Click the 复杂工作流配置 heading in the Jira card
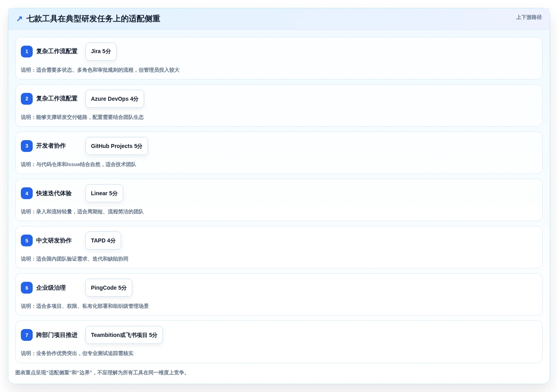Screen dimensions: 558x392 (57, 52)
